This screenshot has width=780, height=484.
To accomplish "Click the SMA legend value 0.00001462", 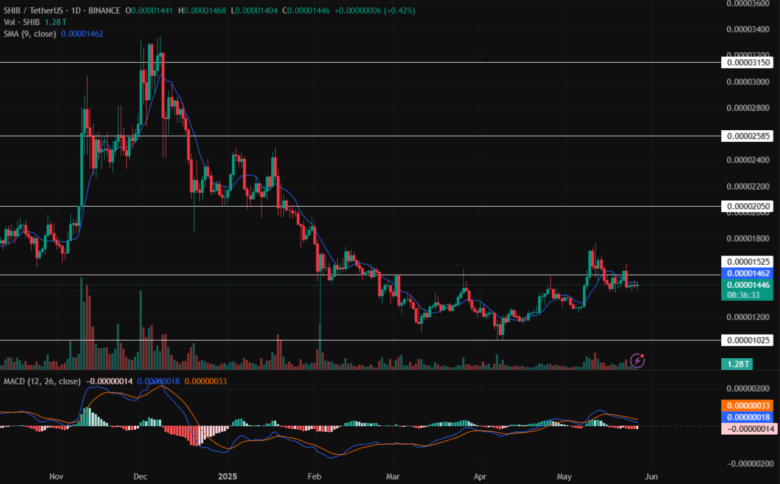I will tap(82, 34).
